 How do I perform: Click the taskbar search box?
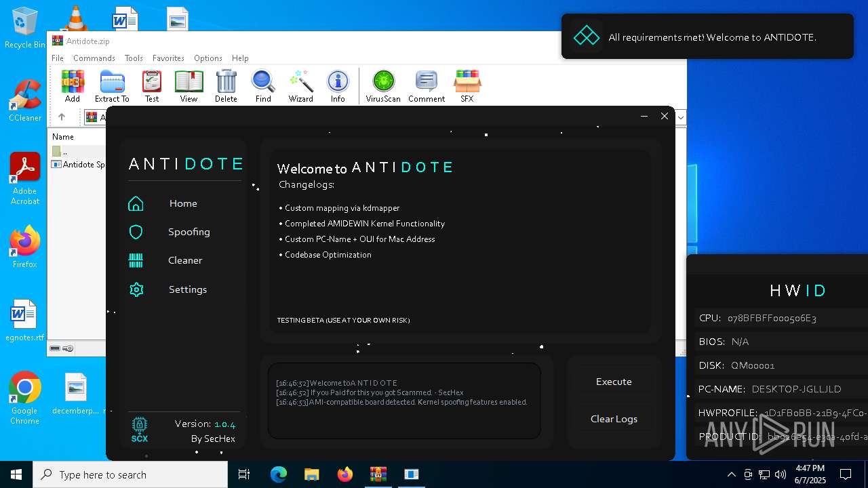tap(130, 474)
